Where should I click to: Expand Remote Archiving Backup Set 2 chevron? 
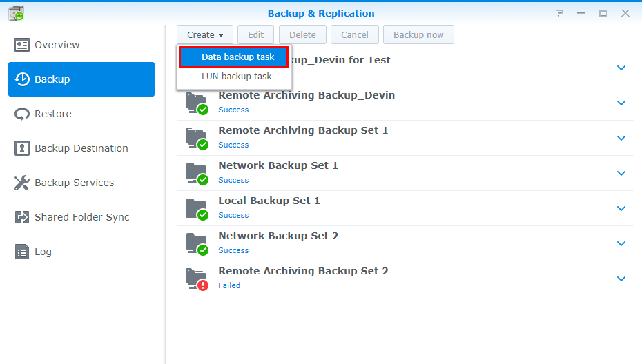(x=621, y=279)
